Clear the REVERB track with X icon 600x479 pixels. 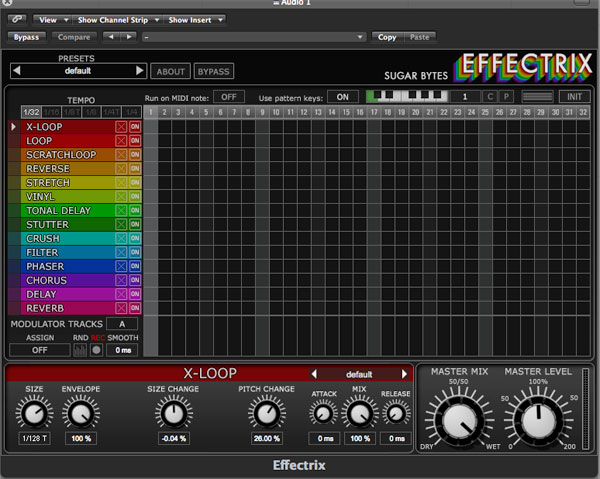[x=121, y=308]
